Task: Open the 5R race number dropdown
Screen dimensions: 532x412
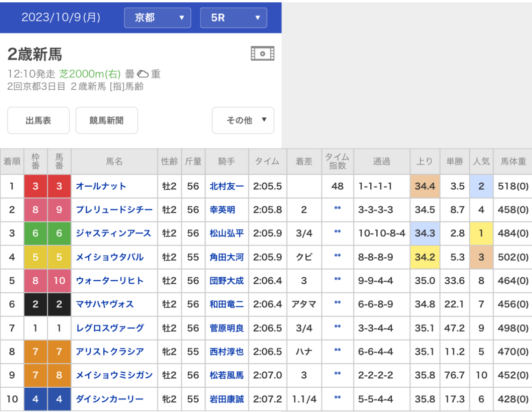Action: pos(233,18)
